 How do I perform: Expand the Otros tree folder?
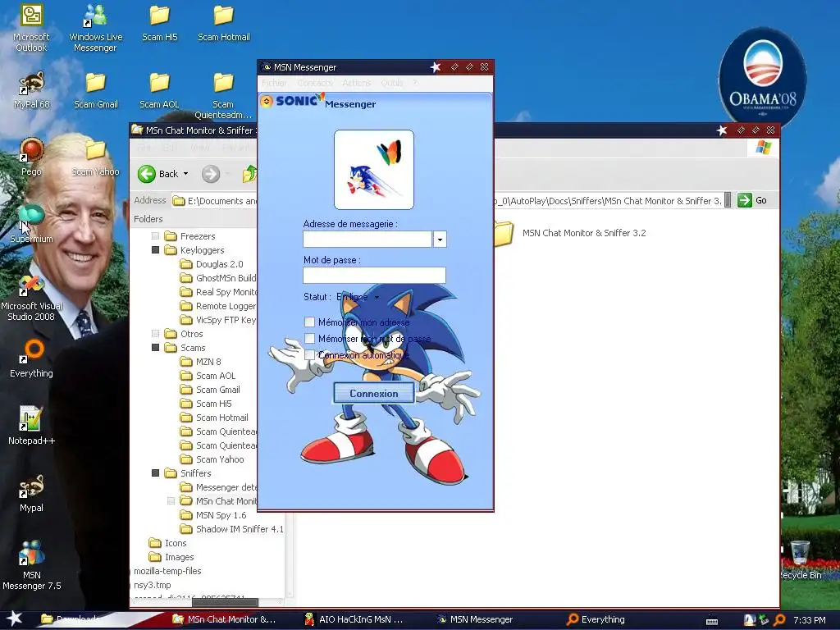155,333
